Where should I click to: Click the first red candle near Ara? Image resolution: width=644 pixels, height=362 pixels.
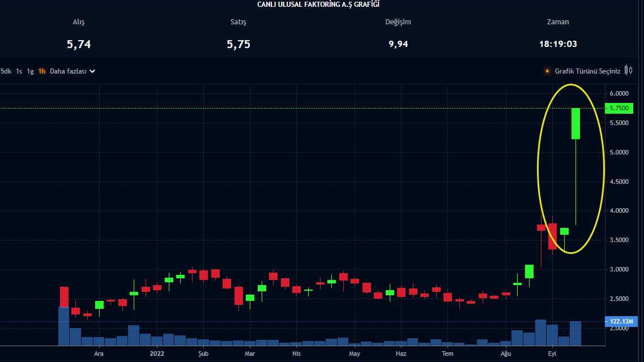click(64, 297)
